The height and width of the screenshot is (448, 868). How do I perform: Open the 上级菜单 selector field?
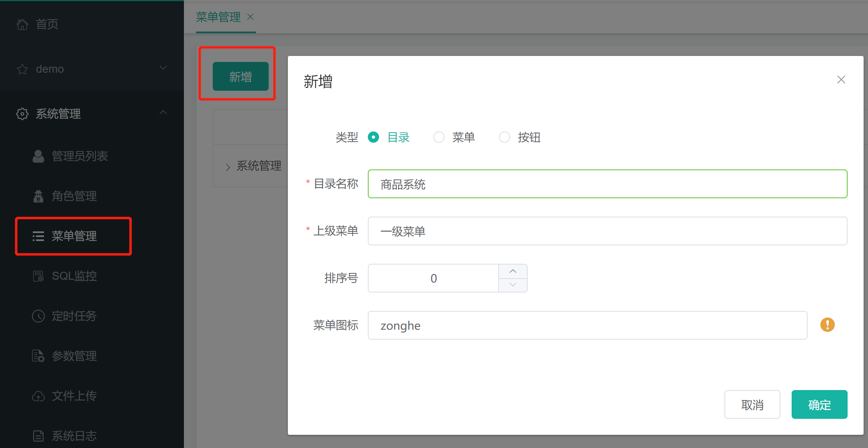(607, 231)
